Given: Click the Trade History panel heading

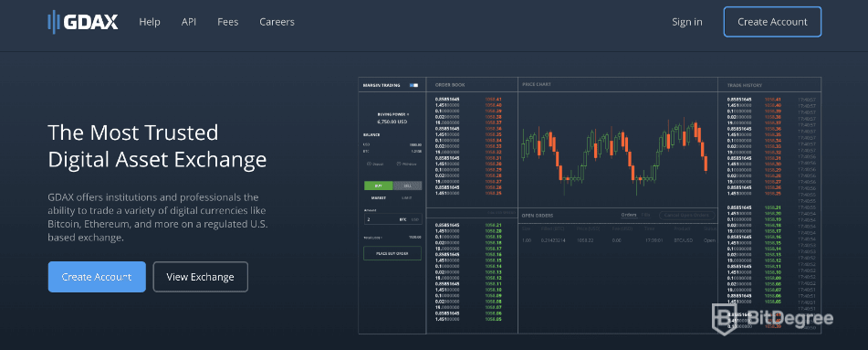Looking at the screenshot, I should pos(745,85).
